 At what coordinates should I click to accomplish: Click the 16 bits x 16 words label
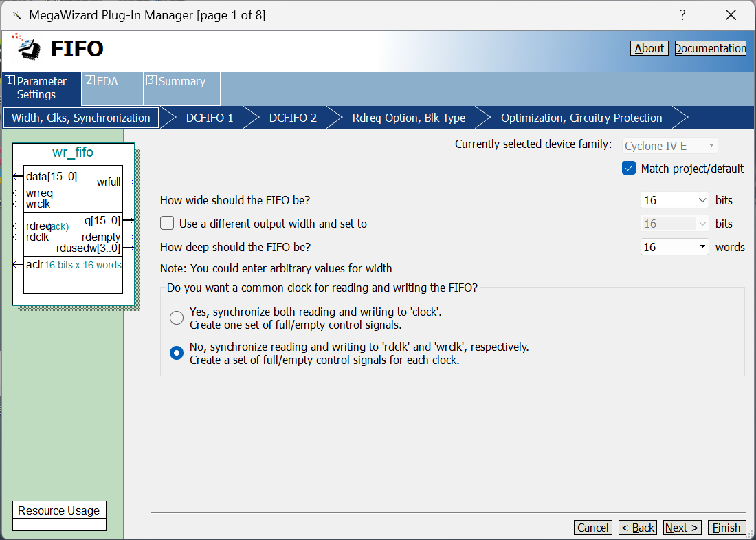[x=83, y=265]
